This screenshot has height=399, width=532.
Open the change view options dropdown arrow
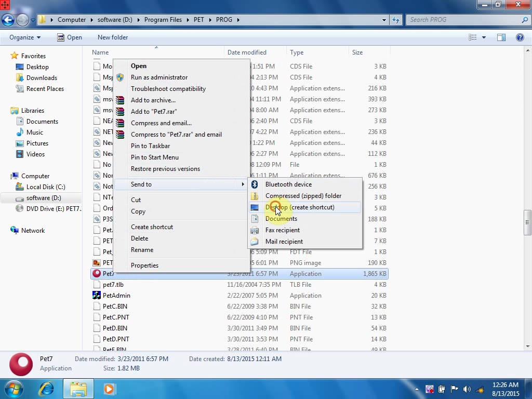pyautogui.click(x=484, y=37)
